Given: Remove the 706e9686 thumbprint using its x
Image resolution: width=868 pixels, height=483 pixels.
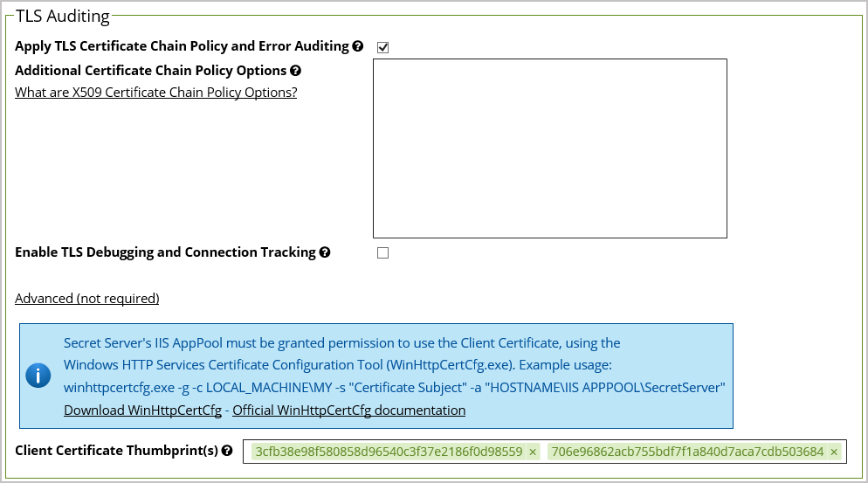Looking at the screenshot, I should point(834,452).
